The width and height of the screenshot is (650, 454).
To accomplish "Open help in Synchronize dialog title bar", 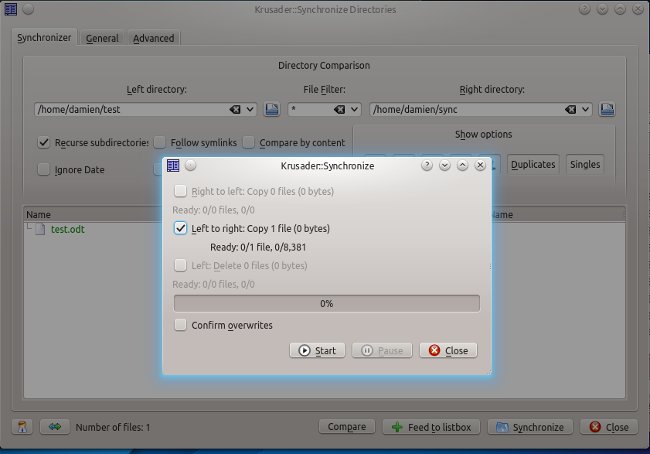I will [x=427, y=165].
